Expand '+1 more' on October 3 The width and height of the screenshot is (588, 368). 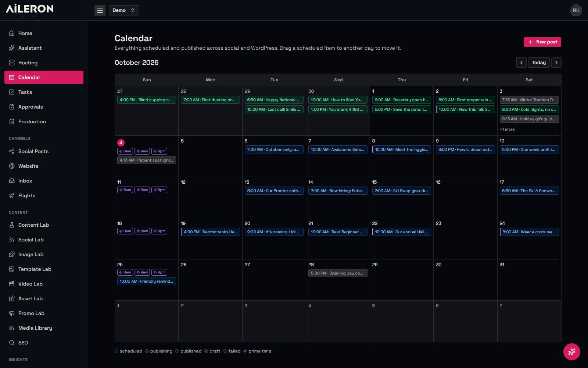pos(507,130)
